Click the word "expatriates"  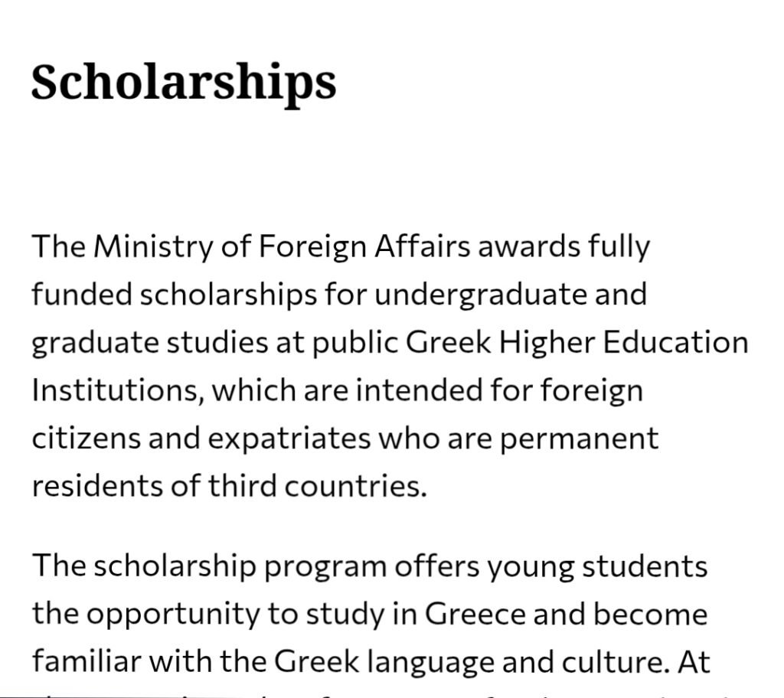289,439
